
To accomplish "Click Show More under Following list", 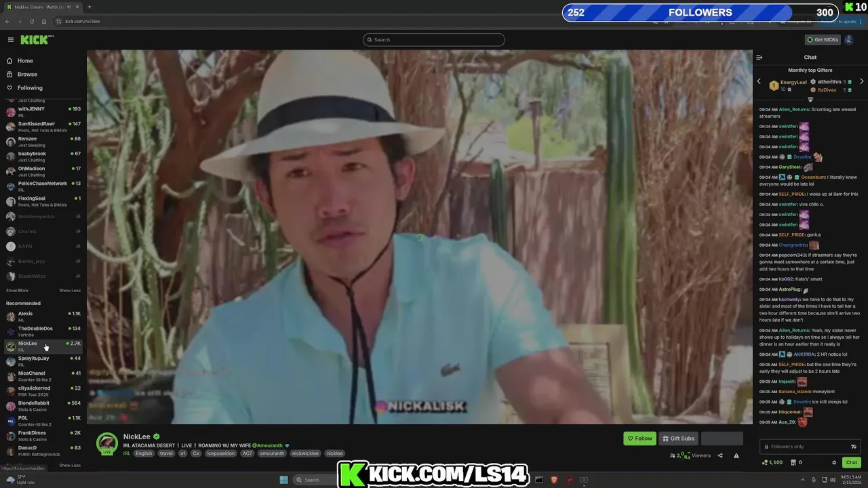I will pyautogui.click(x=17, y=291).
